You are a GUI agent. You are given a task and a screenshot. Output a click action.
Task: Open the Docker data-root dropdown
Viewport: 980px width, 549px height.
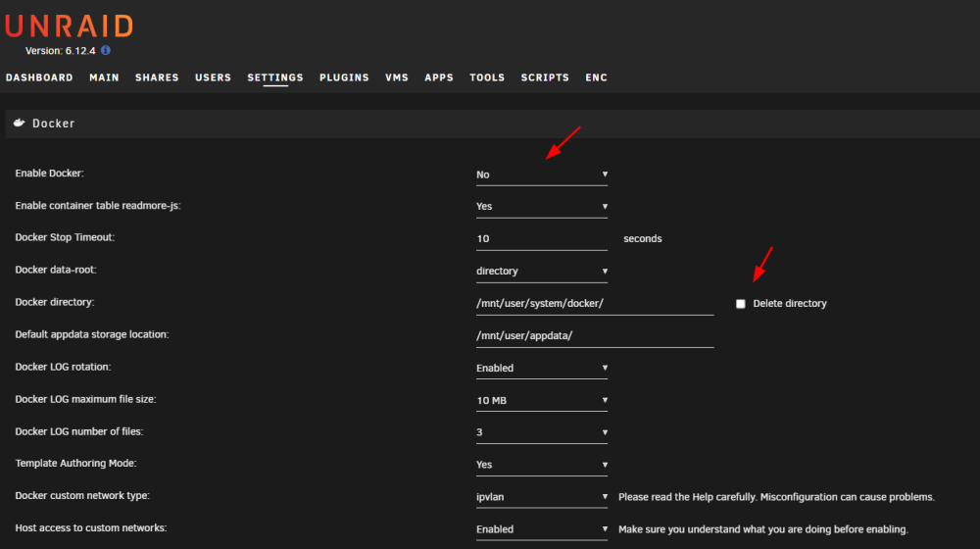click(542, 272)
